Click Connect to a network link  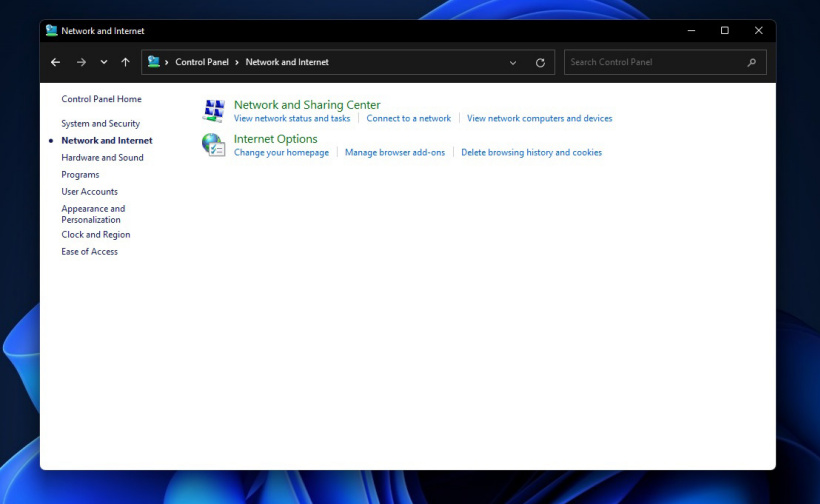coord(408,119)
